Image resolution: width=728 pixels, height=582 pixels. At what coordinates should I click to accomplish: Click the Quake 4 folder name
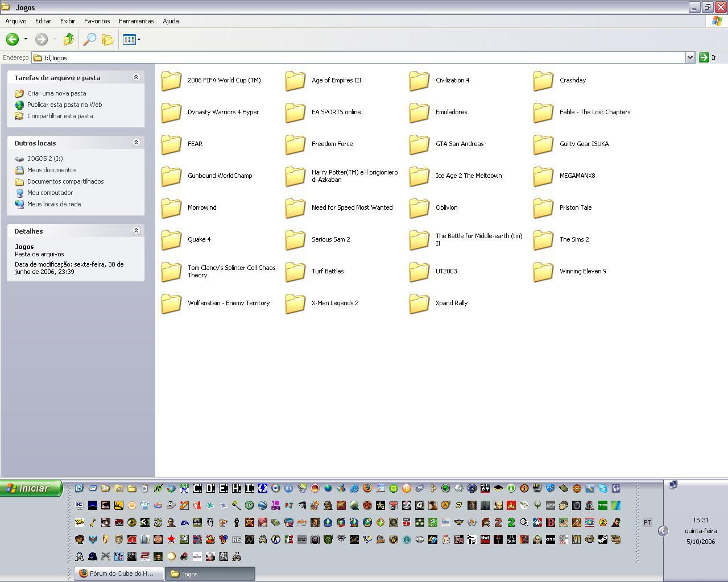pos(199,239)
